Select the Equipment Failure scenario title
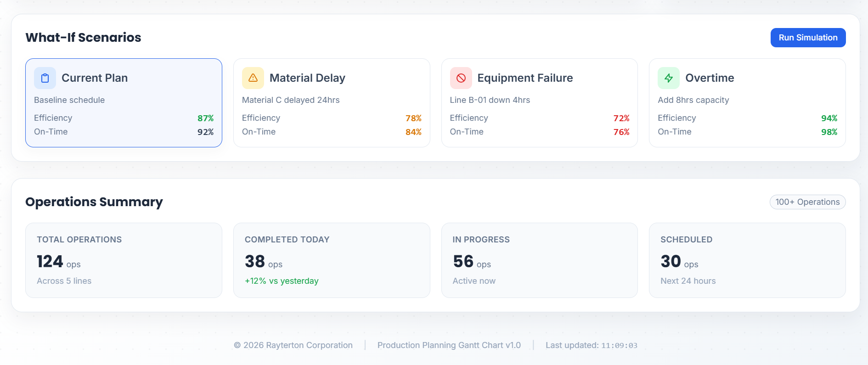 525,78
